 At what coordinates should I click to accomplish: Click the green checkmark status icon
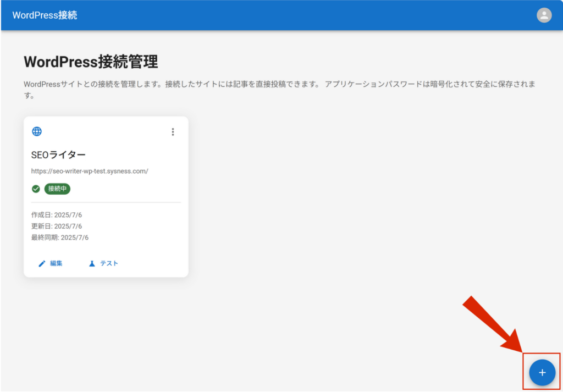coord(36,189)
